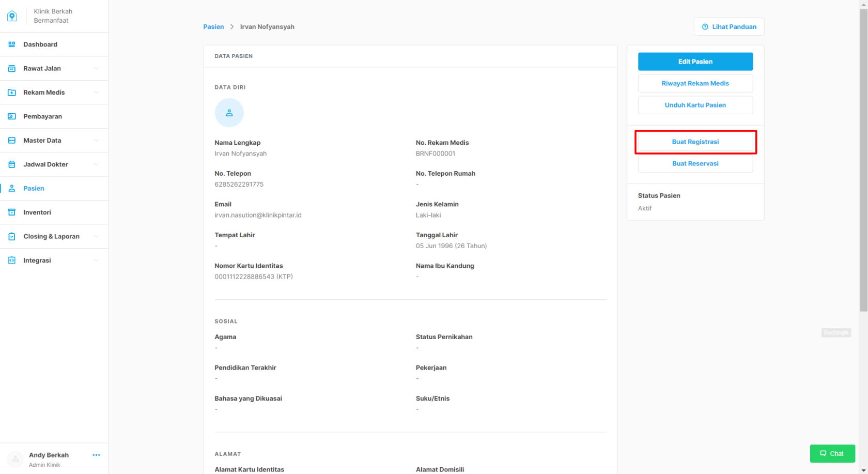868x474 pixels.
Task: Click the Buat Reservasi button
Action: tap(695, 163)
